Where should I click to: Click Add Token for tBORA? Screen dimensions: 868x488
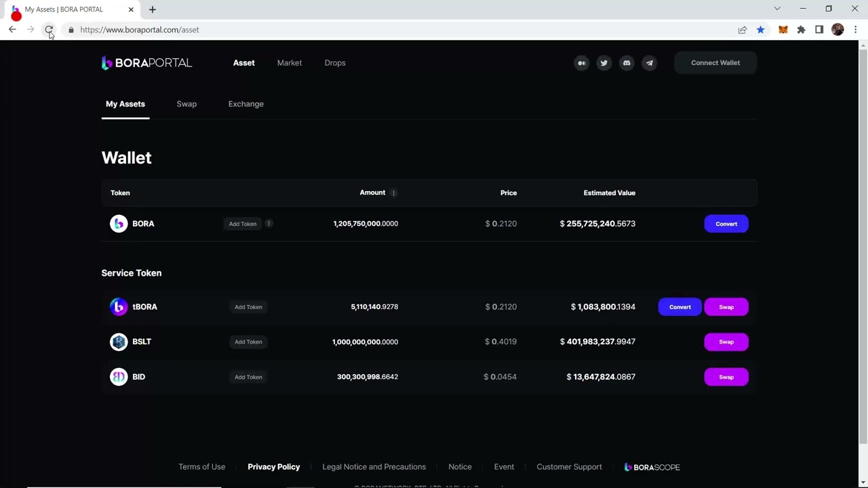point(248,307)
